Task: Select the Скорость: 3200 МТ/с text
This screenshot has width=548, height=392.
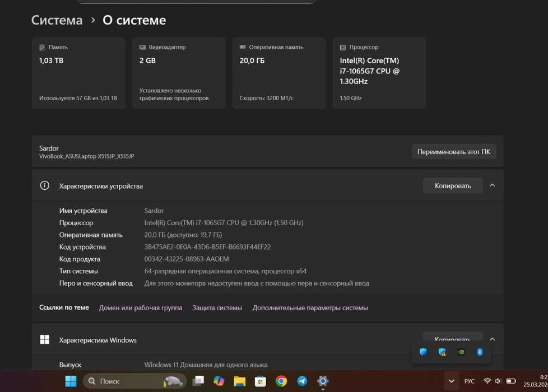Action: (x=267, y=98)
